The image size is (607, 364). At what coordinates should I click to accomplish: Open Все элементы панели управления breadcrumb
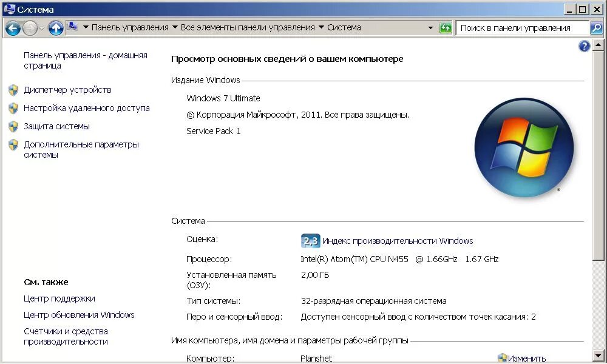click(248, 27)
